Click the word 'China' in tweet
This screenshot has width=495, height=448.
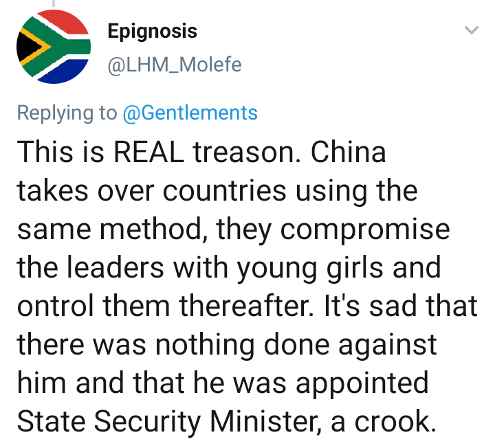tap(348, 152)
